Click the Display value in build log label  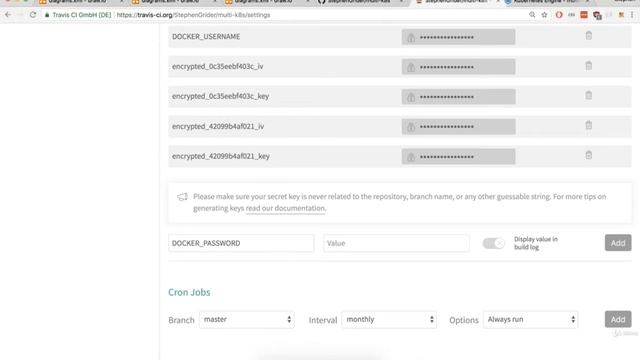(x=536, y=243)
